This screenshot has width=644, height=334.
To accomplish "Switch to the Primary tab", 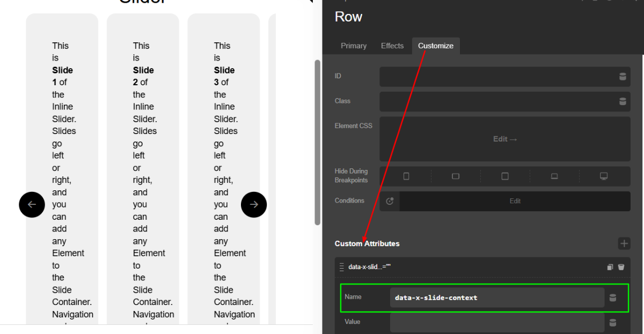I will point(354,46).
